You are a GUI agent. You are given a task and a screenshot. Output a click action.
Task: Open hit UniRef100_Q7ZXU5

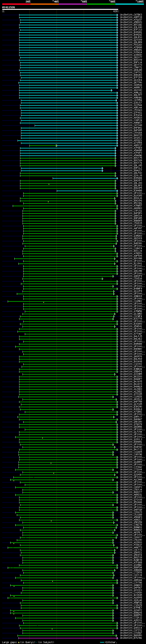[x=131, y=394]
